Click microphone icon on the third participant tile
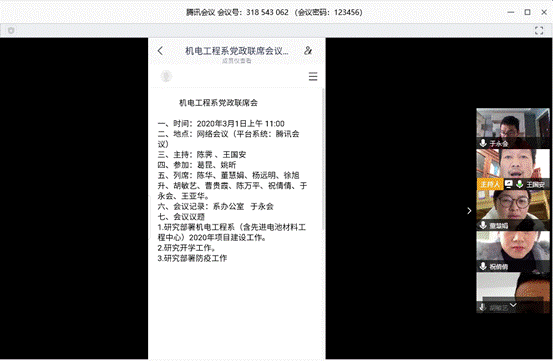553x361 pixels. point(483,225)
